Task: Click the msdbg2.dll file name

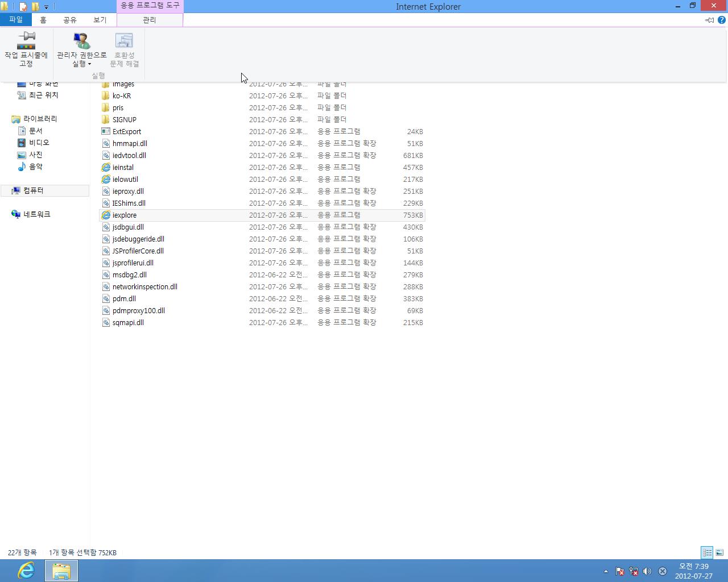Action: (130, 275)
